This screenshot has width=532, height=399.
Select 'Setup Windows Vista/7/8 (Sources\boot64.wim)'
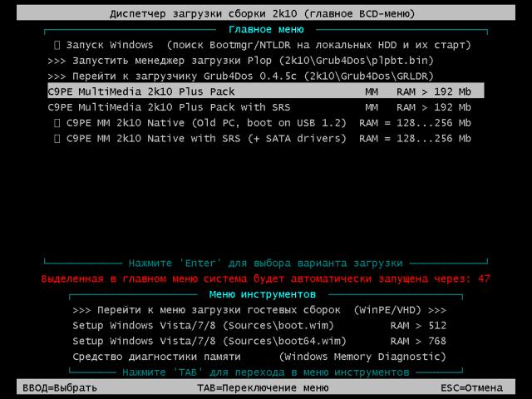point(259,341)
